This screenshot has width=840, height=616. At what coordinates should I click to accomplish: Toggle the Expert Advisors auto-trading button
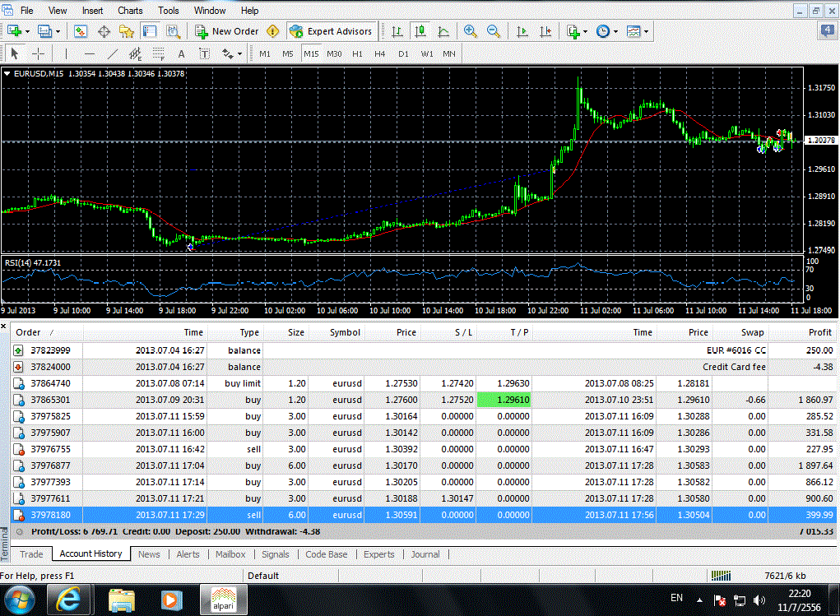coord(331,31)
